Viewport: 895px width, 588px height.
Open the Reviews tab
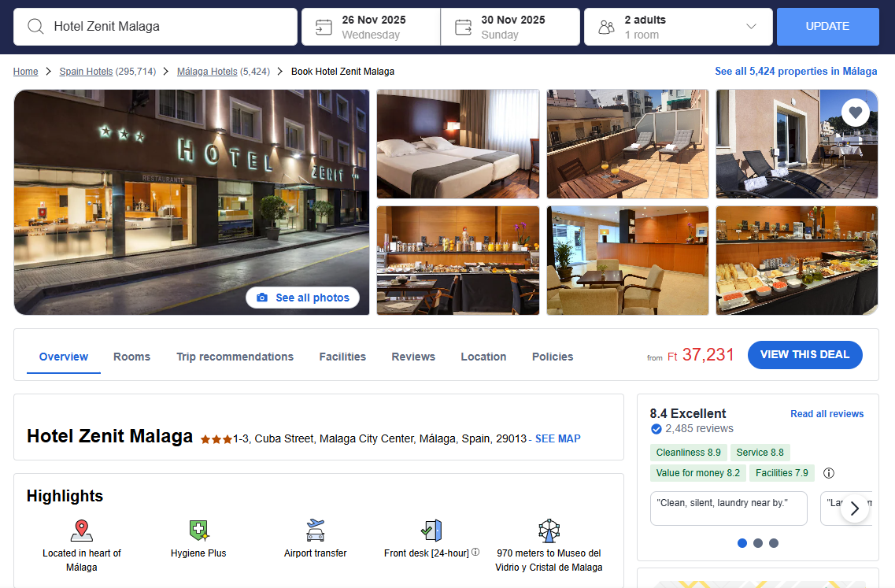[413, 357]
